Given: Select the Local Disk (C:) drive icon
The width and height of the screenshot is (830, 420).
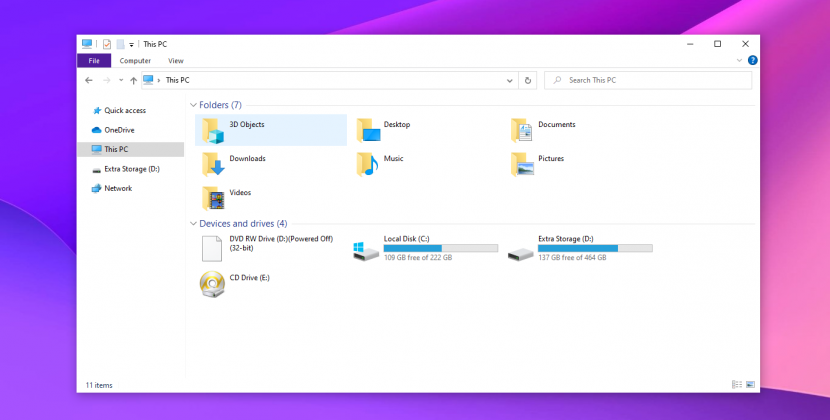Looking at the screenshot, I should click(x=366, y=252).
